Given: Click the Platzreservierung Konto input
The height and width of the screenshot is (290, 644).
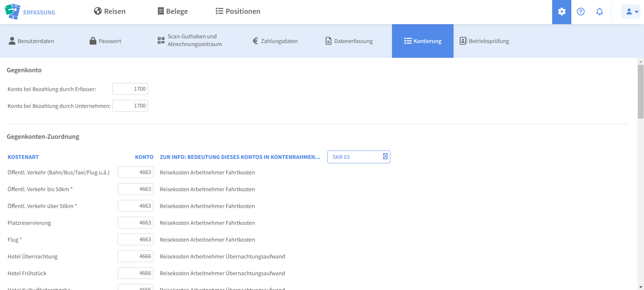Looking at the screenshot, I should [136, 223].
